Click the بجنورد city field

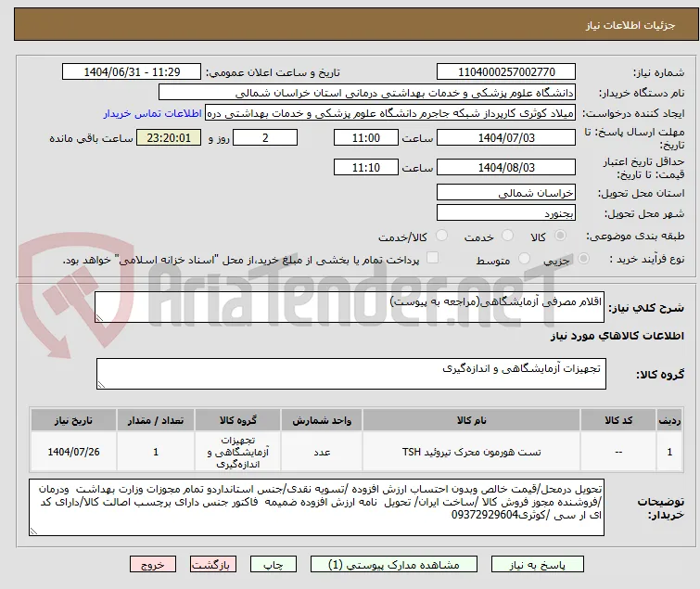(506, 213)
